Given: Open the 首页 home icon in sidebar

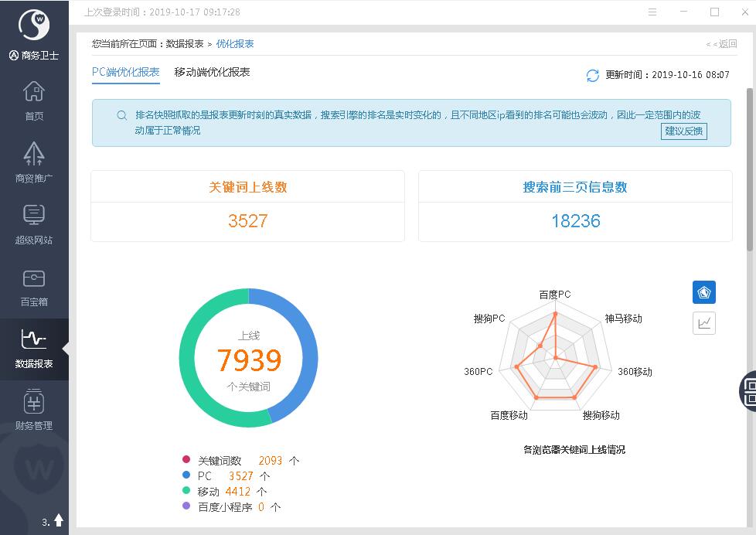Looking at the screenshot, I should pos(34,101).
